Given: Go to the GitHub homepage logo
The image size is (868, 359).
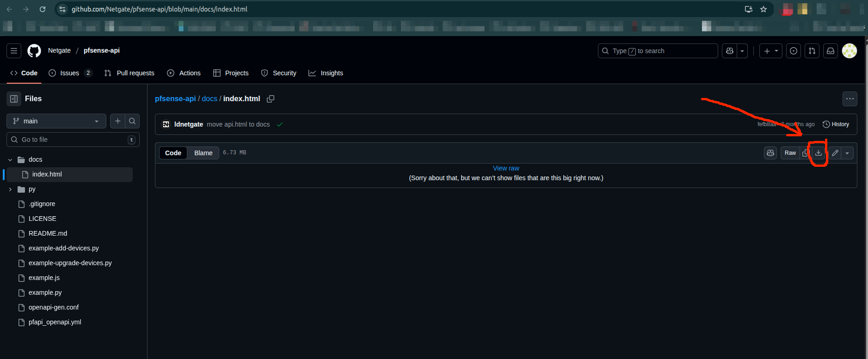Looking at the screenshot, I should pos(34,51).
